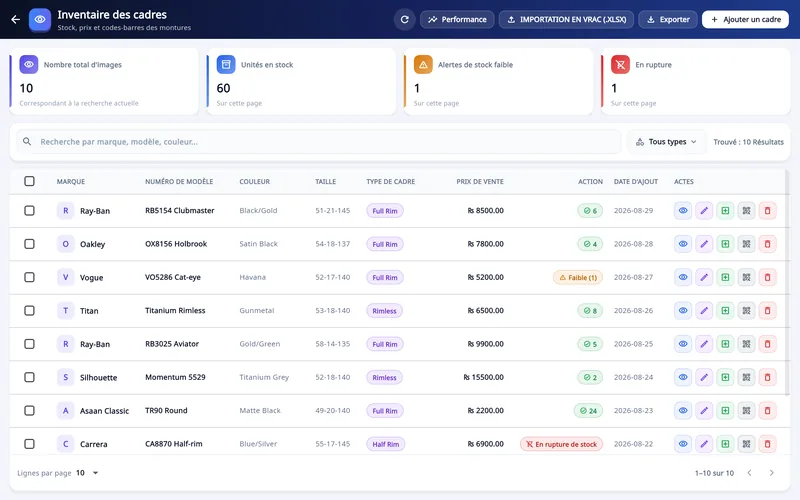View details of Silhouette Momentum 5529
Viewport: 800px width, 500px height.
(683, 377)
